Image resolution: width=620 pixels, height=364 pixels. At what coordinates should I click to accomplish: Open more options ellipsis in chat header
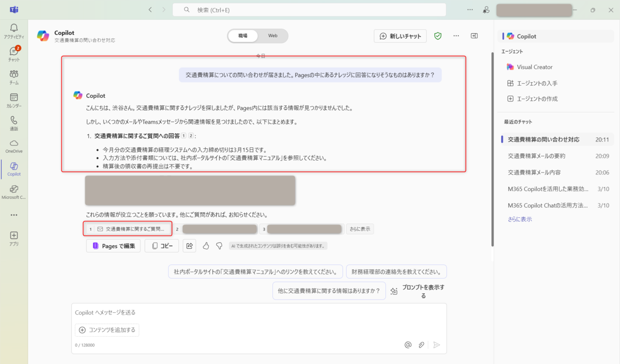(x=456, y=36)
